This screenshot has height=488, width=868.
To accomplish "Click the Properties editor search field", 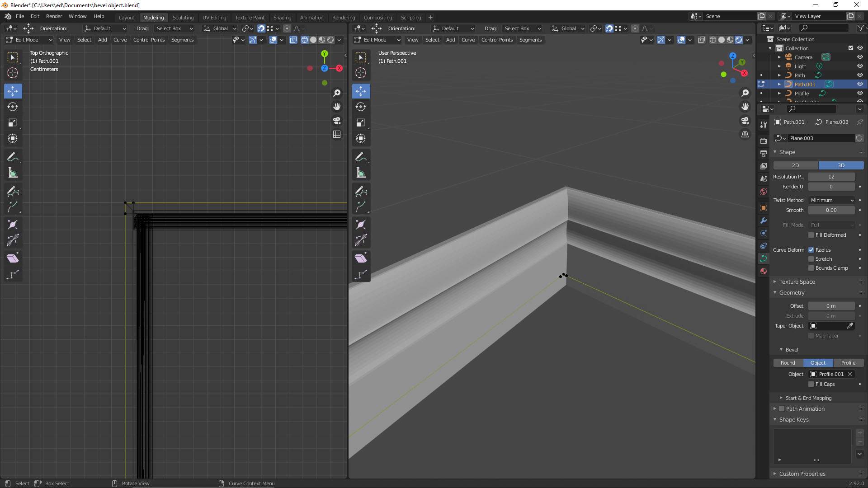I will pos(811,108).
